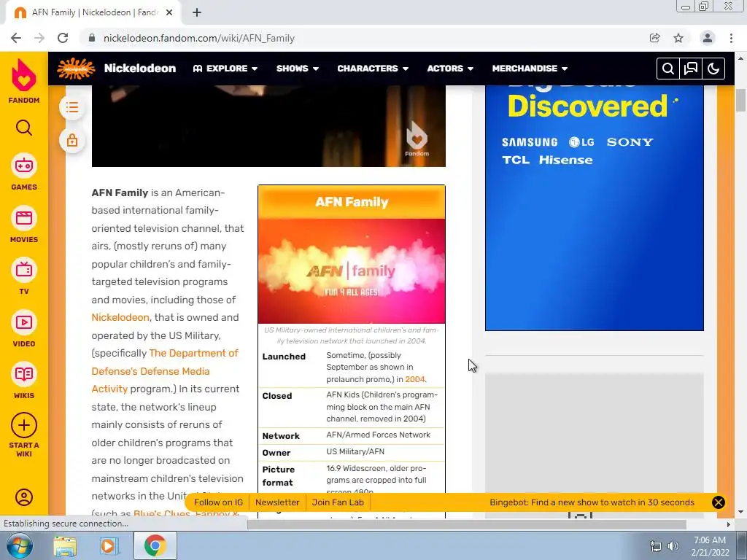Open the discussions icon in header
This screenshot has height=560, width=747.
pos(691,69)
